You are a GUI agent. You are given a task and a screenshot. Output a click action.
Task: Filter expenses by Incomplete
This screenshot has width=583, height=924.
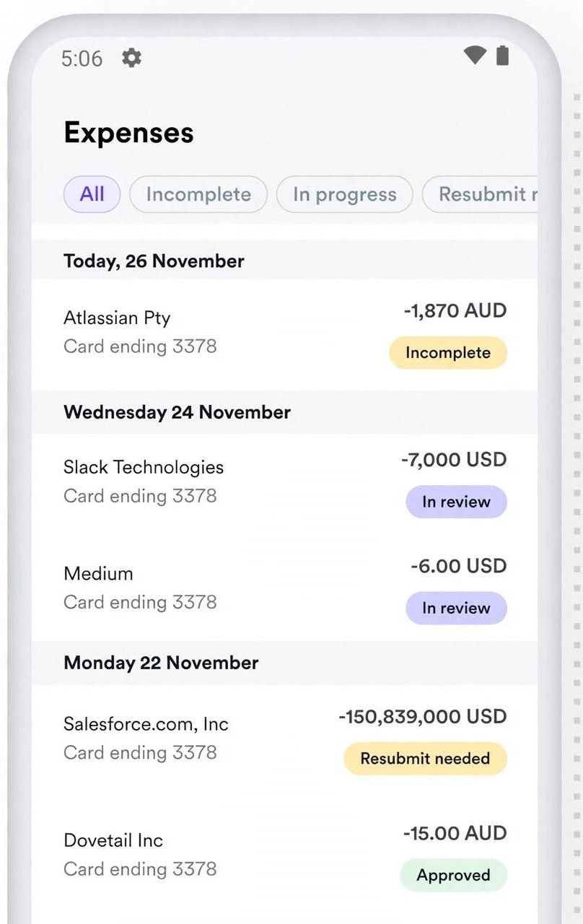coord(198,194)
